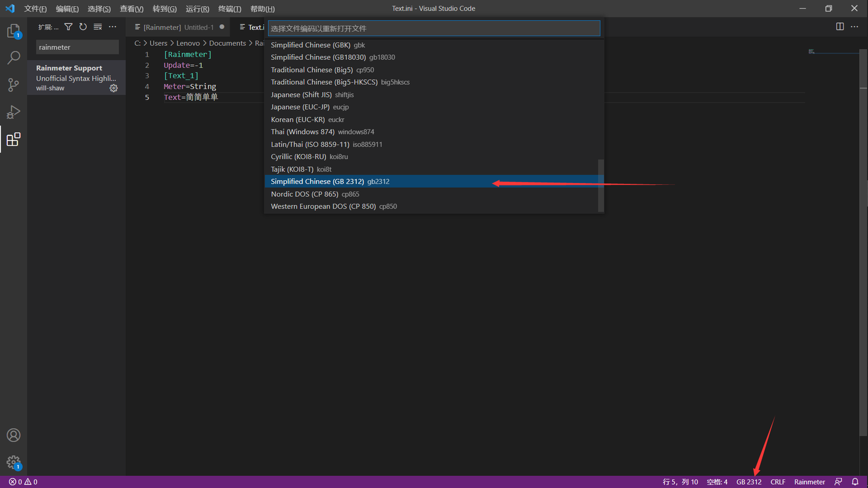Click the feedback icon in status bar
The image size is (868, 488).
click(x=838, y=482)
